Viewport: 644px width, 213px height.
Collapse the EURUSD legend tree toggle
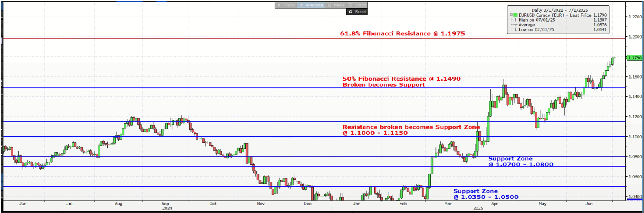click(x=511, y=15)
